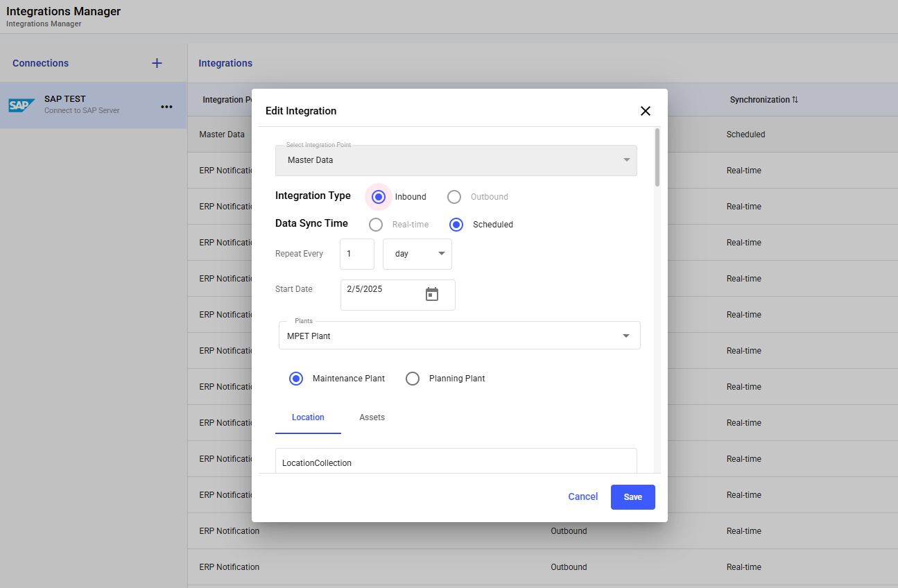The image size is (898, 588).
Task: Click the plus icon to add connection
Action: pyautogui.click(x=157, y=63)
